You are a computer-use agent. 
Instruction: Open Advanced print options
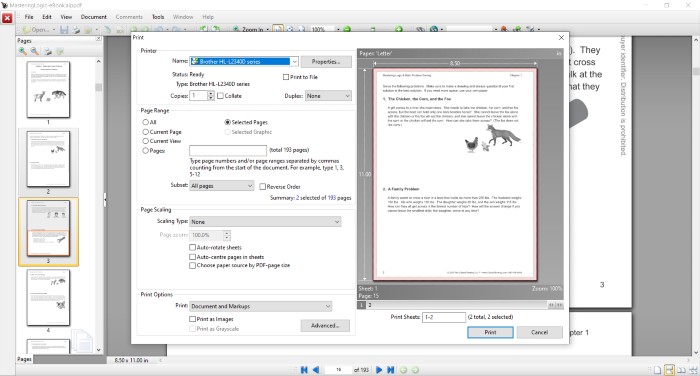(x=325, y=326)
